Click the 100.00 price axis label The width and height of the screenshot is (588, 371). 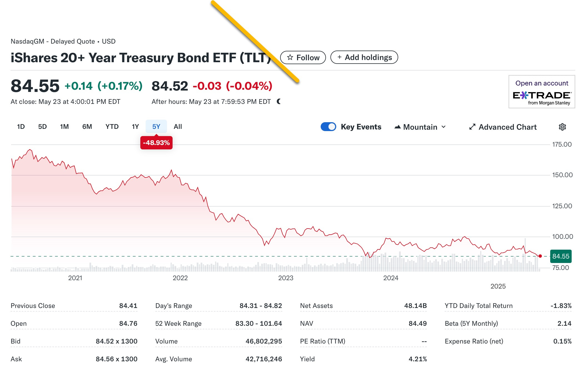pyautogui.click(x=562, y=237)
